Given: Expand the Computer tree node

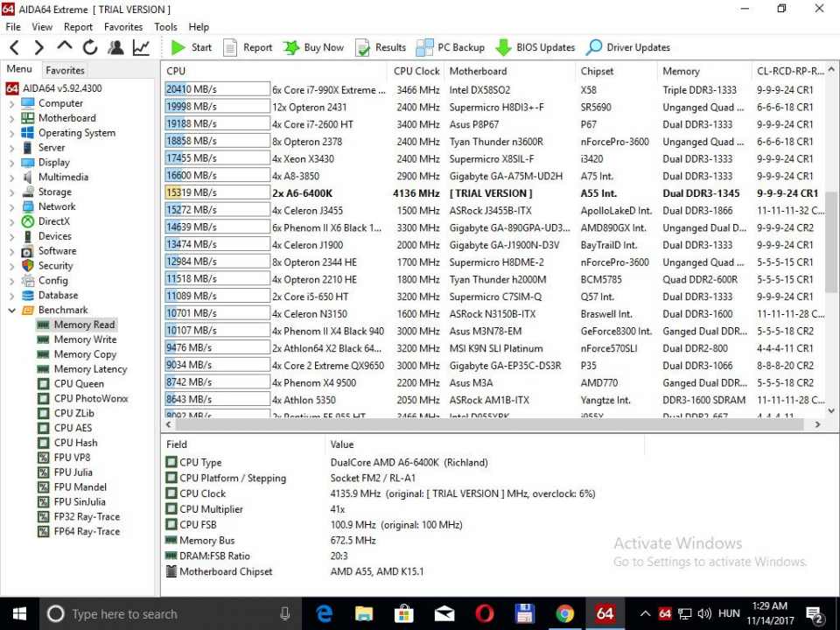Looking at the screenshot, I should point(11,104).
